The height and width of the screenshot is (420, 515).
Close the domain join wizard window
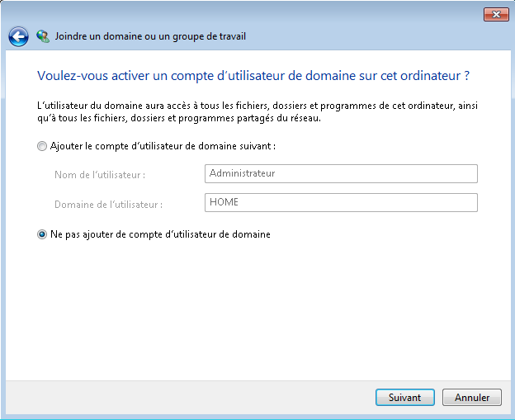tap(496, 15)
